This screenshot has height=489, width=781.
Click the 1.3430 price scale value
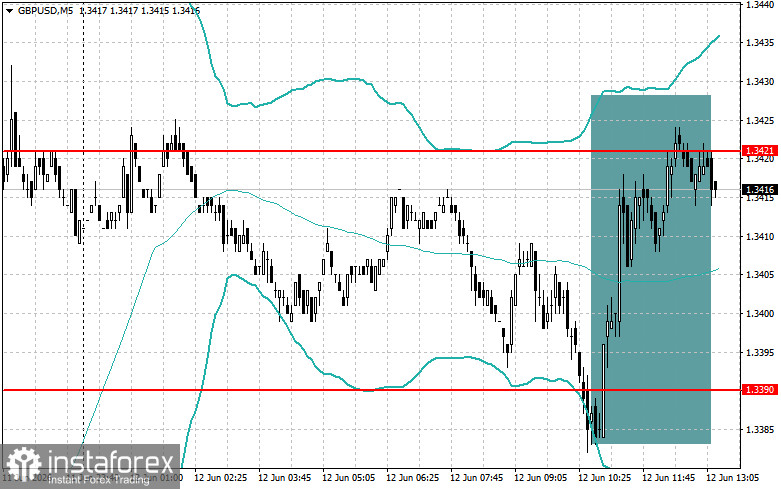pyautogui.click(x=760, y=82)
